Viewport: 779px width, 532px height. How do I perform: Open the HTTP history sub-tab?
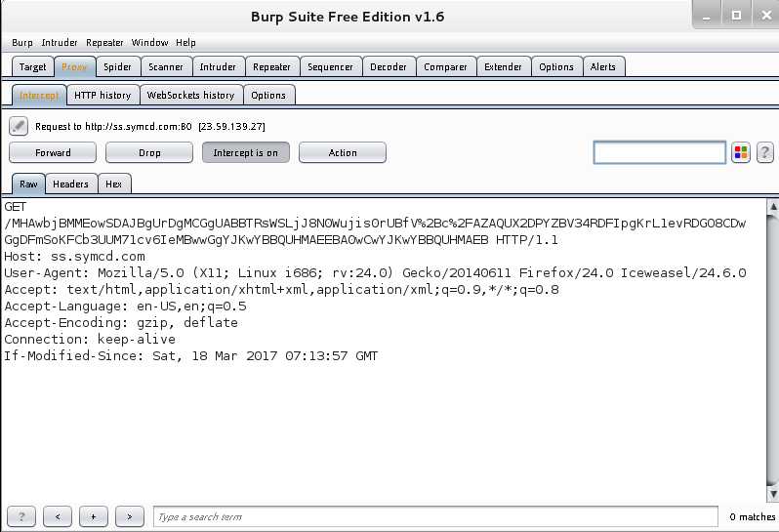[102, 96]
